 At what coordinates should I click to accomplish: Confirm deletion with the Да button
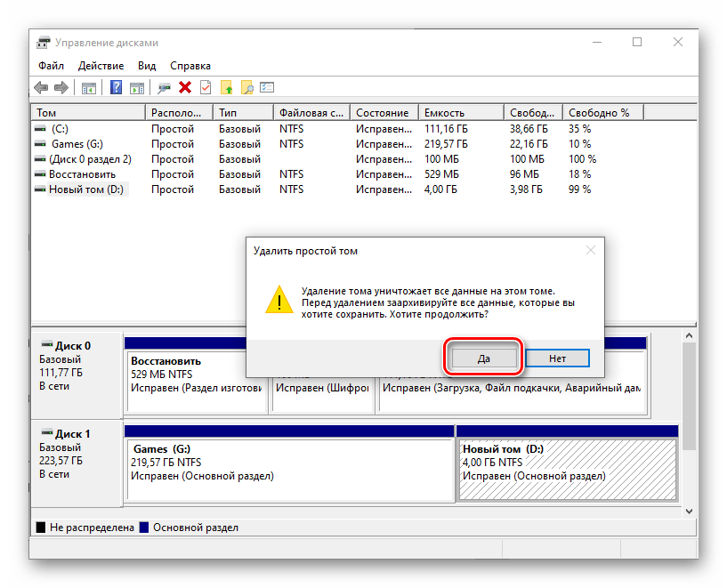pos(483,358)
